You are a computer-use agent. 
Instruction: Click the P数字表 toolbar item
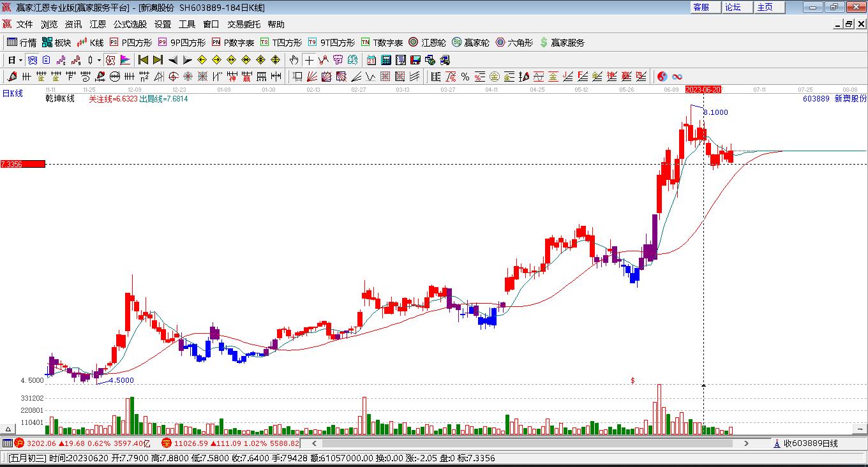pos(233,43)
